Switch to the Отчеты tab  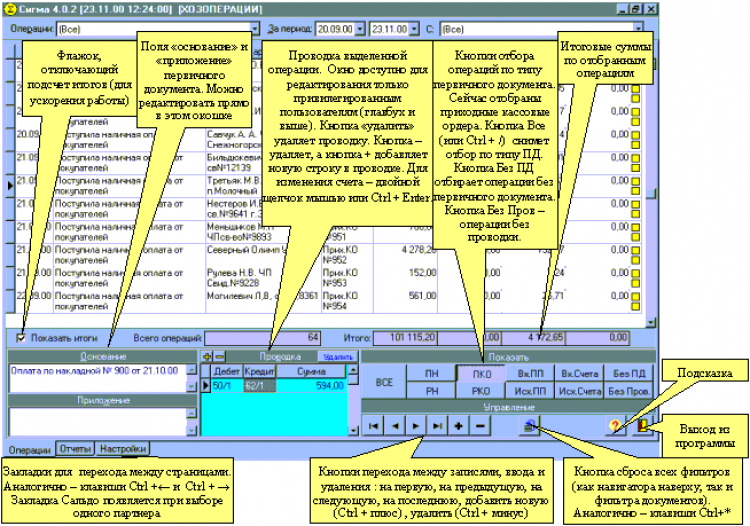(75, 449)
